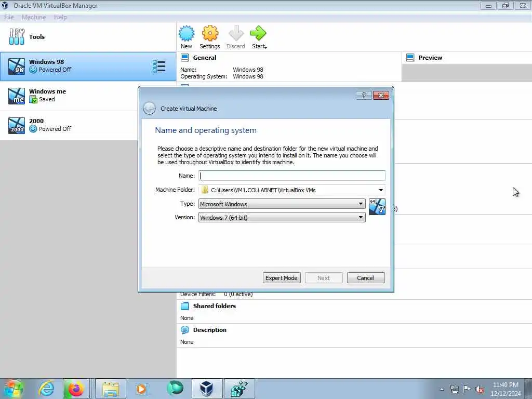The height and width of the screenshot is (399, 532).
Task: Click the Powered Off icon for Windows 98
Action: click(x=33, y=70)
